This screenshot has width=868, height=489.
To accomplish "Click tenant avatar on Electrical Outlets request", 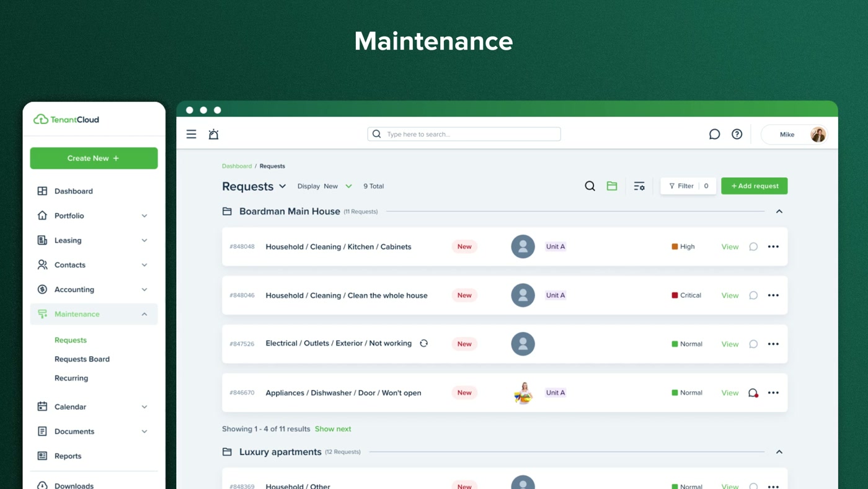I will pyautogui.click(x=523, y=344).
